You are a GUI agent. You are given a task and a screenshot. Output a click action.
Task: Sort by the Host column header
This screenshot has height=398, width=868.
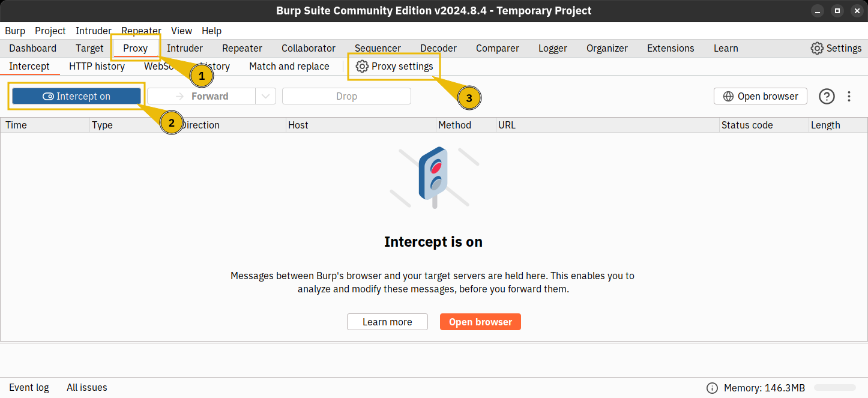pos(361,125)
